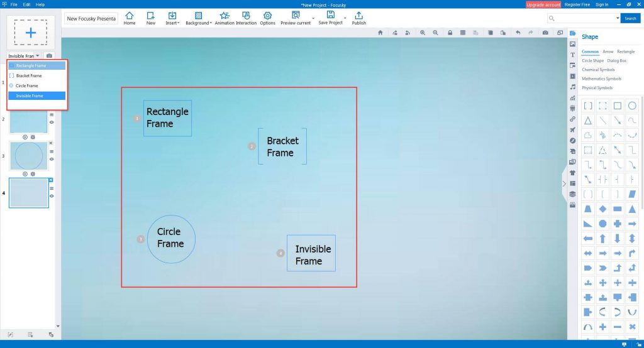Screen dimensions: 644x348
Task: Click the zoom in magnifier icon
Action: click(x=423, y=33)
